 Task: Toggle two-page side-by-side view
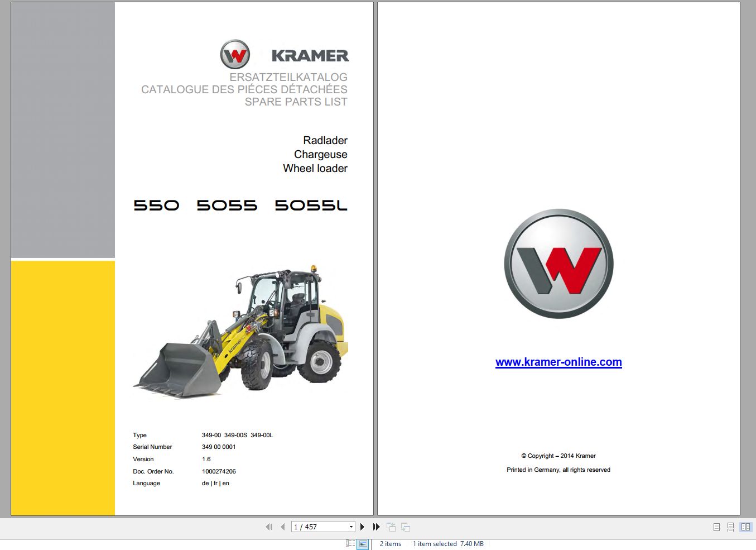coord(745,527)
